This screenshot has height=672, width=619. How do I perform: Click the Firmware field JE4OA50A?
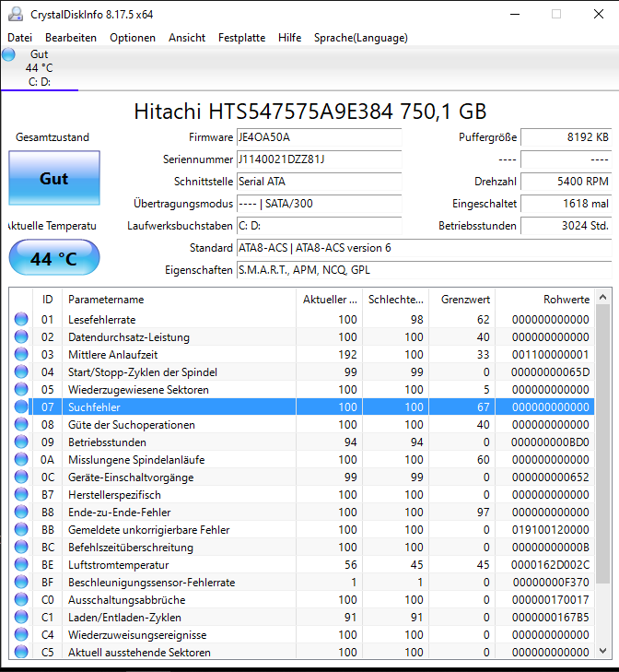319,137
